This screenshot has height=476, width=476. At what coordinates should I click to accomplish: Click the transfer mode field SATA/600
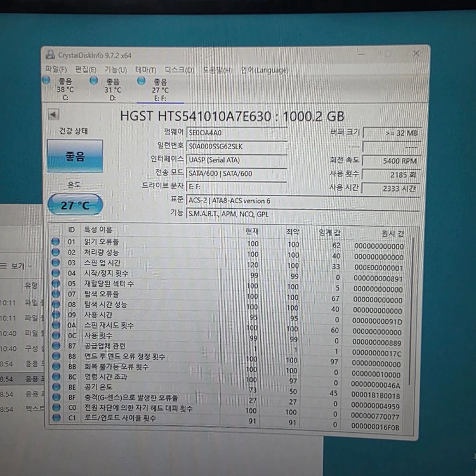[237, 173]
